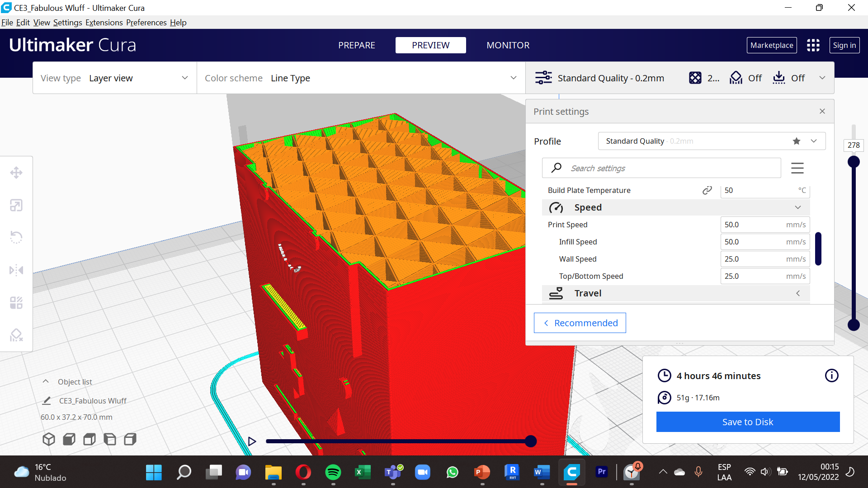The width and height of the screenshot is (868, 488).
Task: Play the layer simulation
Action: [x=252, y=441]
